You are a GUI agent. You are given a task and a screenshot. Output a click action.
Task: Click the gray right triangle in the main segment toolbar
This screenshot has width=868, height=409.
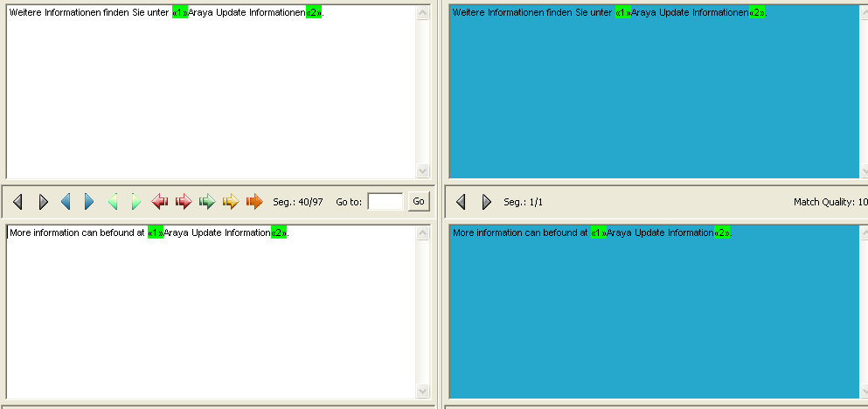click(43, 202)
